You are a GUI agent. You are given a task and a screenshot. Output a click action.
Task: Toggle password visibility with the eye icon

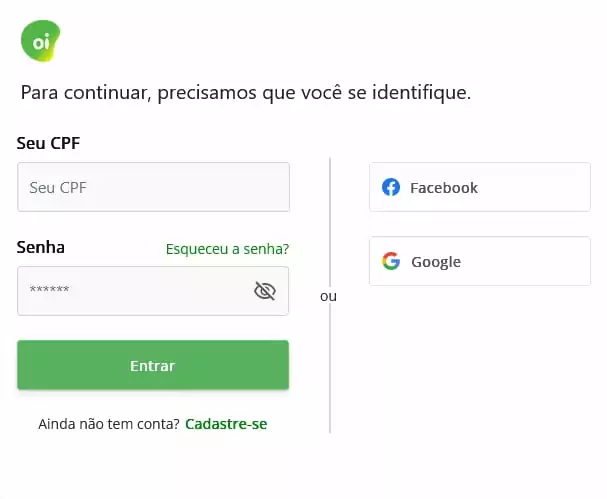point(265,291)
